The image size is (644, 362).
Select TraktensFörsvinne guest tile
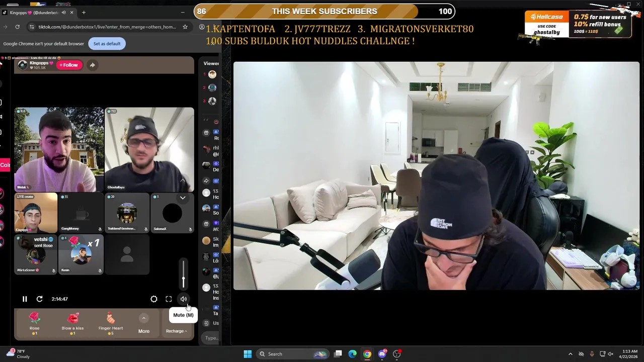pos(127,213)
